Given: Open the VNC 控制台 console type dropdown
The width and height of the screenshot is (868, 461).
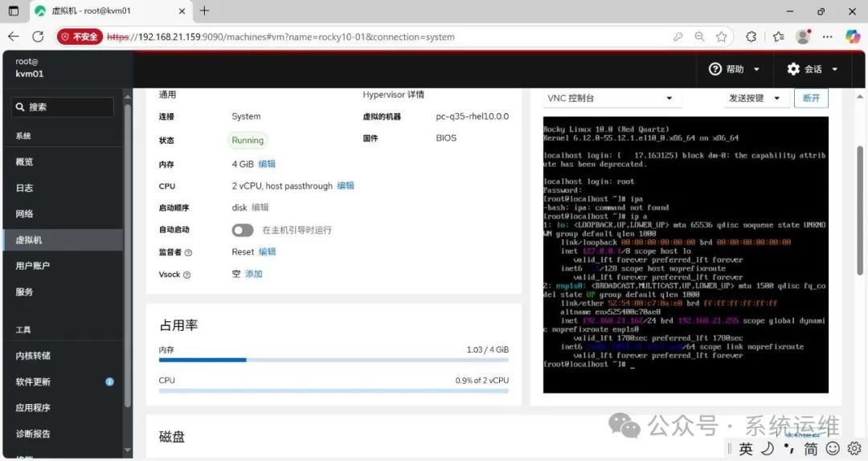Looking at the screenshot, I should [x=611, y=98].
